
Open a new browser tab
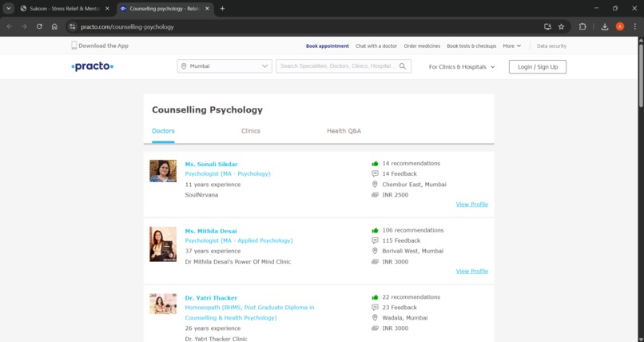point(222,8)
